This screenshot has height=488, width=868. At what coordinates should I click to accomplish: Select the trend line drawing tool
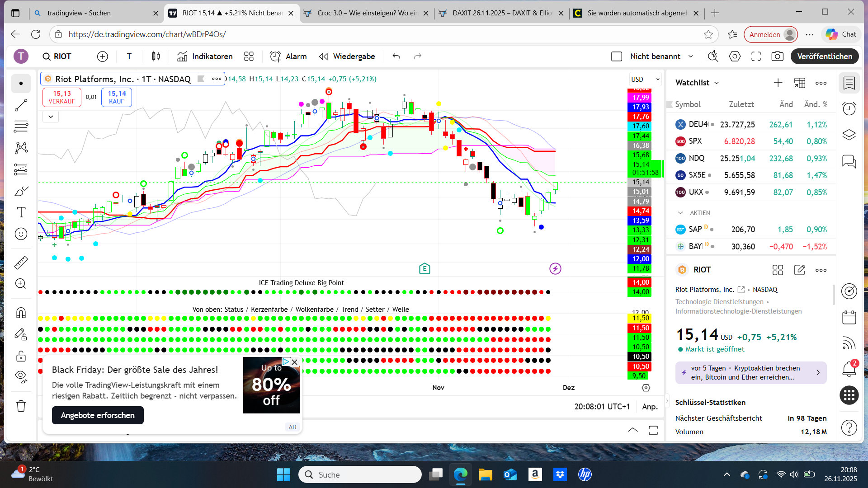[x=21, y=105]
